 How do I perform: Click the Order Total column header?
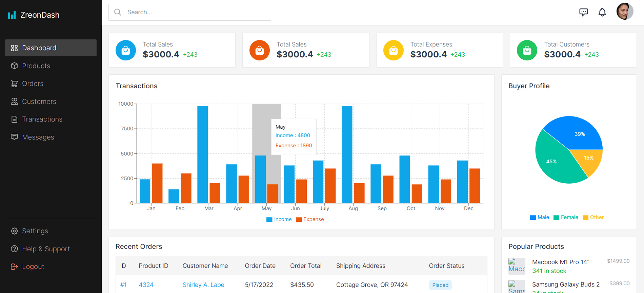pyautogui.click(x=306, y=266)
